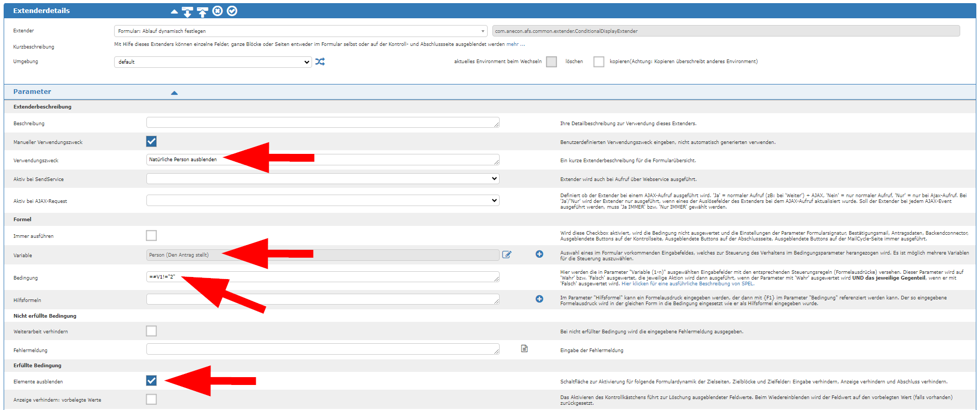Open the Aktiv bei AJAX-Request dropdown
The width and height of the screenshot is (980, 410).
[322, 201]
